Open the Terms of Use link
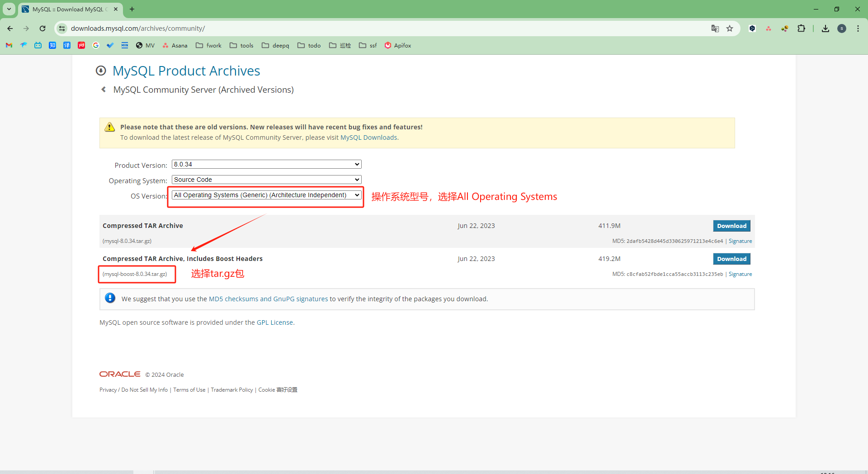 tap(189, 390)
